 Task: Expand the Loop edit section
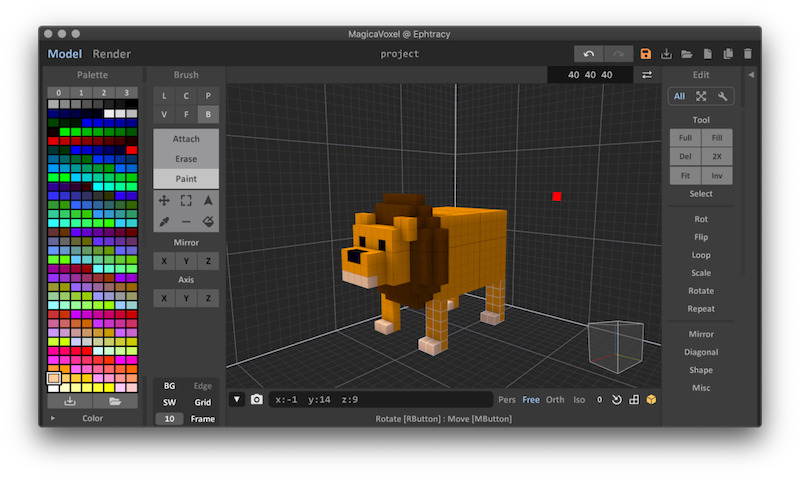pyautogui.click(x=701, y=255)
